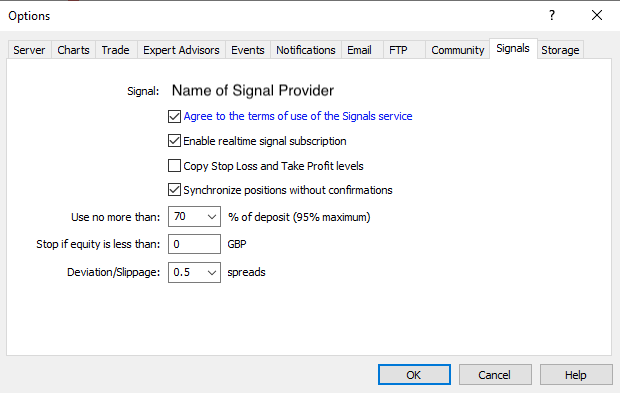Open the Events tab
This screenshot has height=393, width=620.
point(248,50)
